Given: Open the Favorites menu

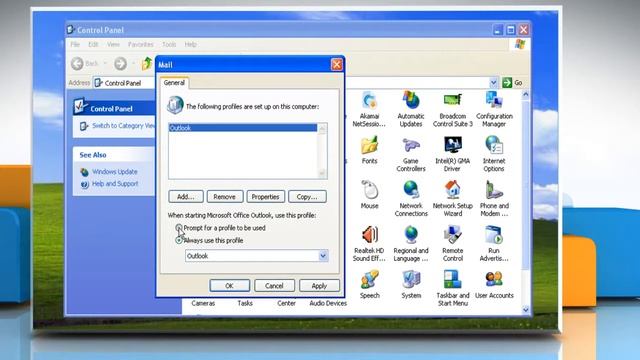Looking at the screenshot, I should tap(140, 44).
